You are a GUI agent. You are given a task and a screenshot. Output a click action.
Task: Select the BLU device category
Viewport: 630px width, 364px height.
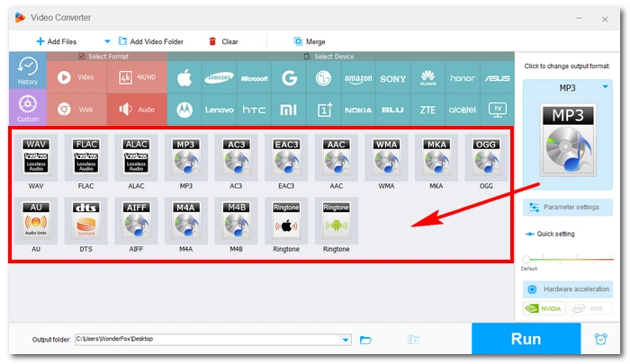pos(393,110)
